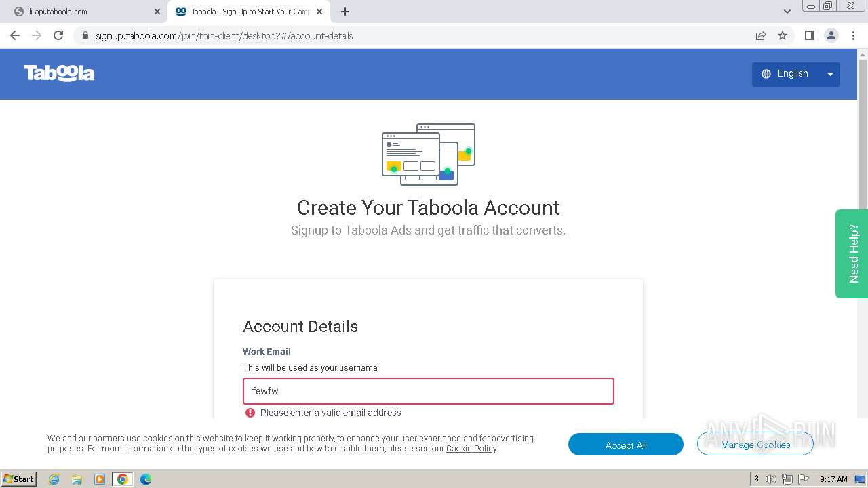The height and width of the screenshot is (488, 868).
Task: Click the red email error icon
Action: tap(251, 413)
